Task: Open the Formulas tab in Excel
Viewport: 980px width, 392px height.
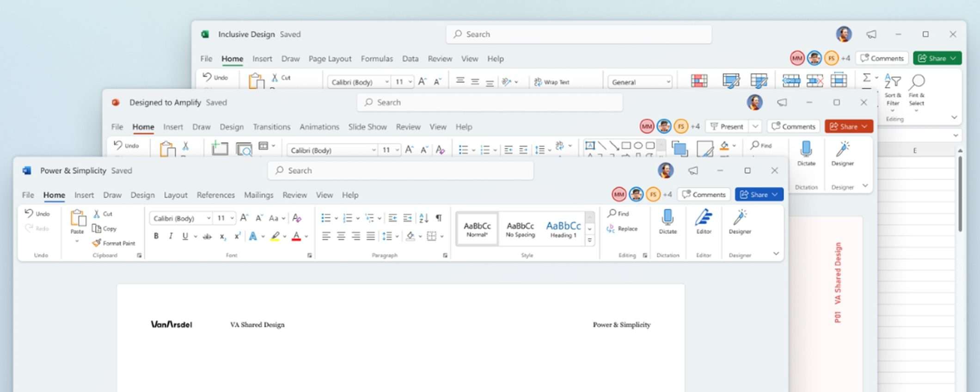Action: coord(377,59)
